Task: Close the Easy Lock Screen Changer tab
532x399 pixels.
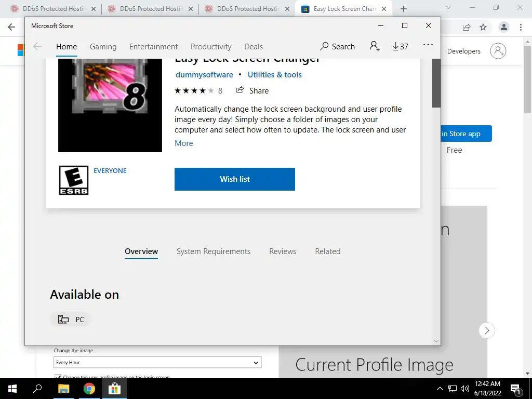Action: click(x=384, y=9)
